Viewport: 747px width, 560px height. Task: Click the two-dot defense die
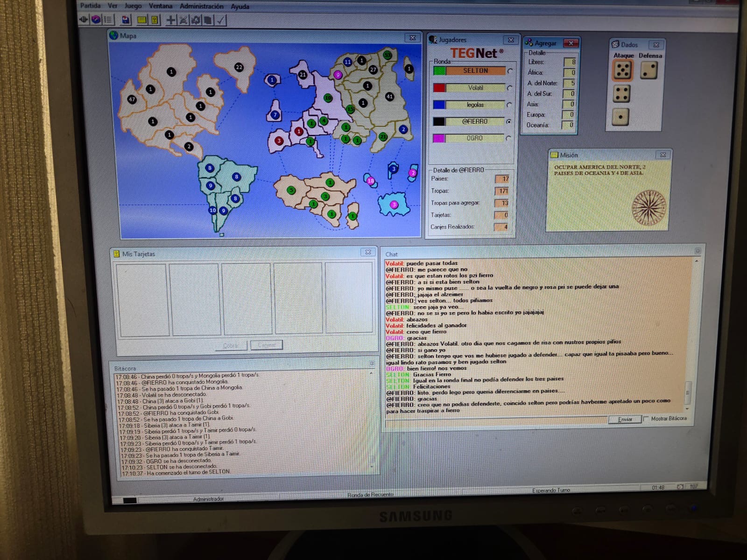pyautogui.click(x=648, y=70)
